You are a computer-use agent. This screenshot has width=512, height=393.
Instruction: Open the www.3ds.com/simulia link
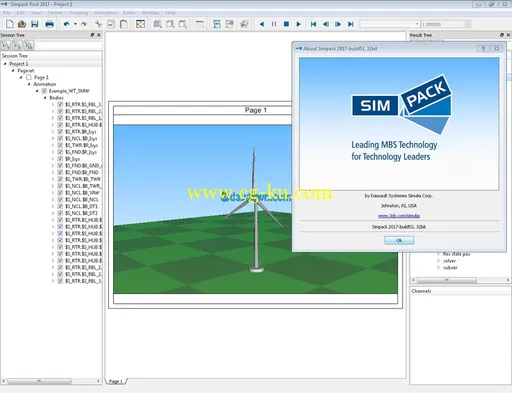399,216
